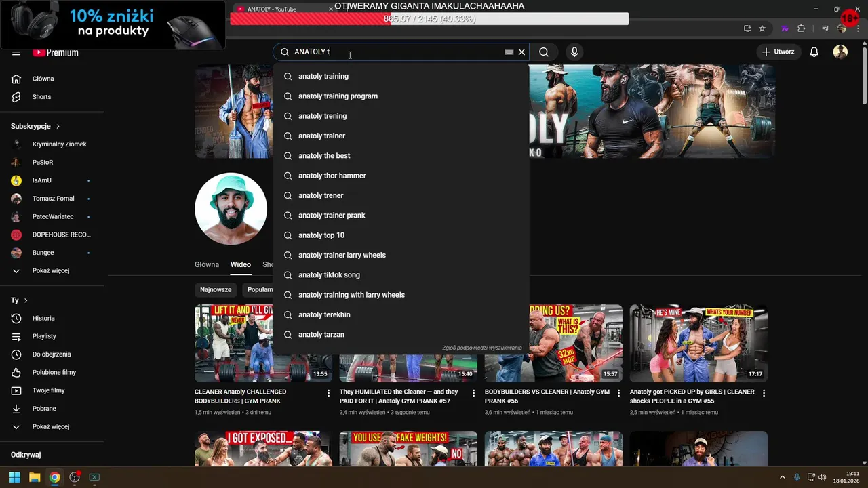Bookmark page with the star icon
The image size is (868, 488).
click(x=762, y=28)
